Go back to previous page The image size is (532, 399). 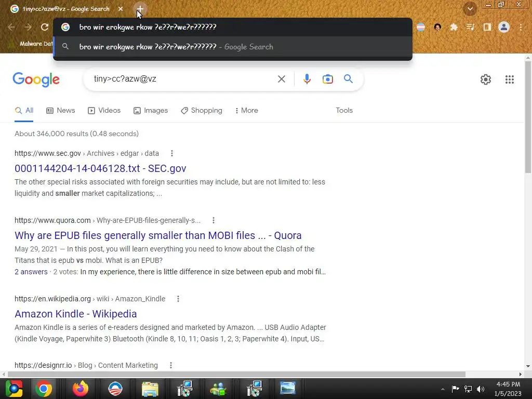[x=11, y=27]
